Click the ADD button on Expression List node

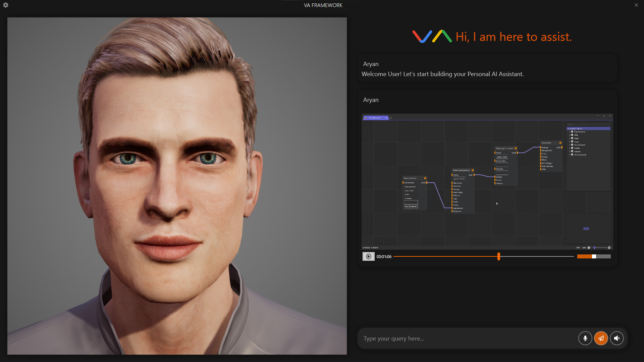[x=407, y=206]
